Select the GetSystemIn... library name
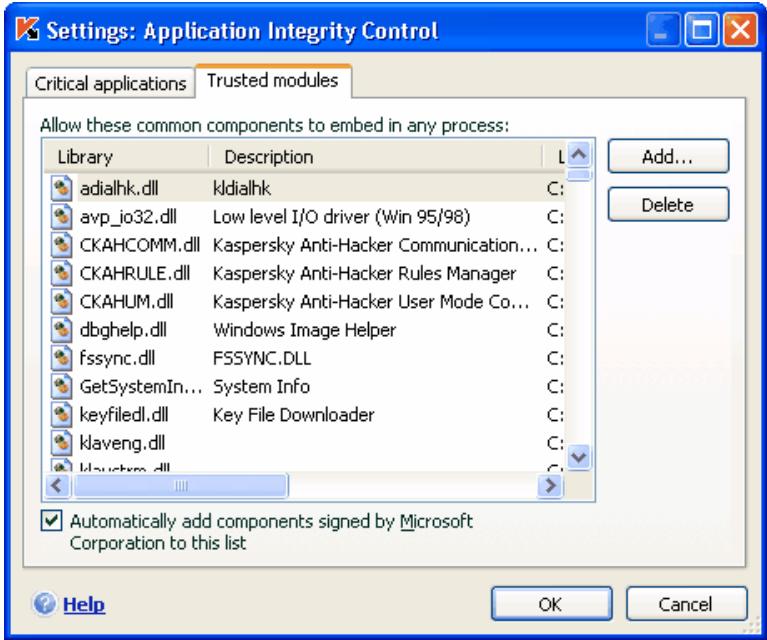This screenshot has width=767, height=640. tap(141, 387)
